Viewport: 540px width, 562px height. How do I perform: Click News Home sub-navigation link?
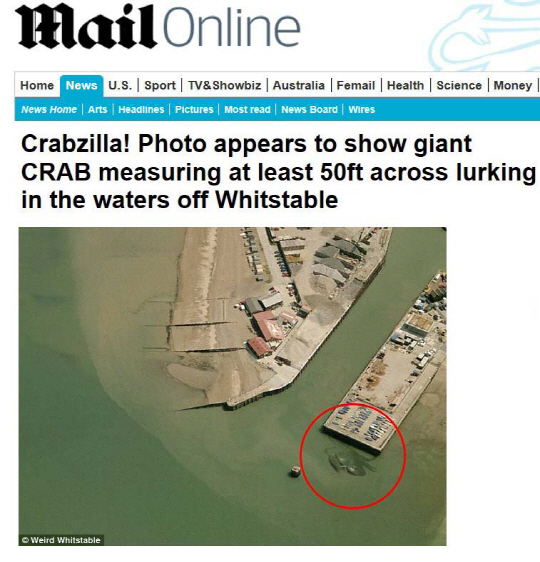[49, 109]
